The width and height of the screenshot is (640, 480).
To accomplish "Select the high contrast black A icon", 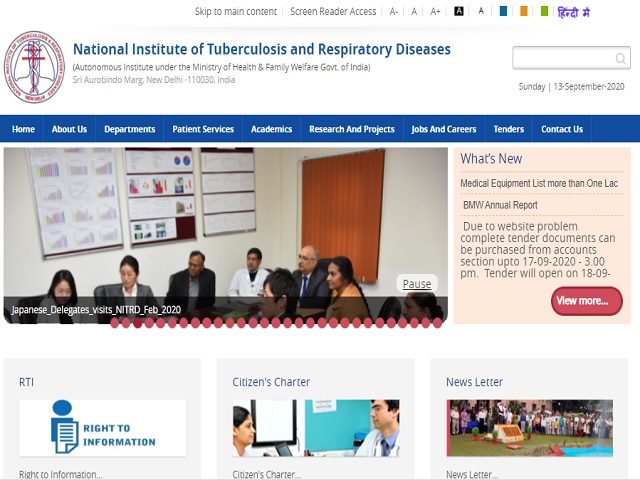I will (459, 11).
